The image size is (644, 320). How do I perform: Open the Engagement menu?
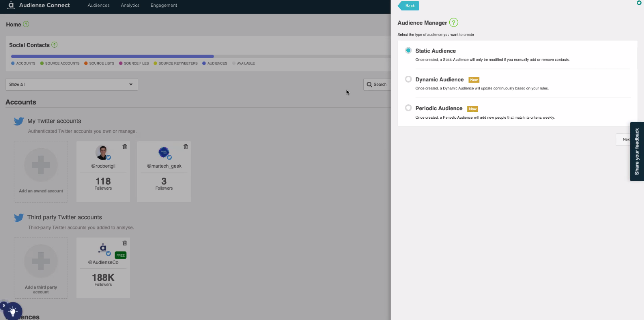click(164, 5)
